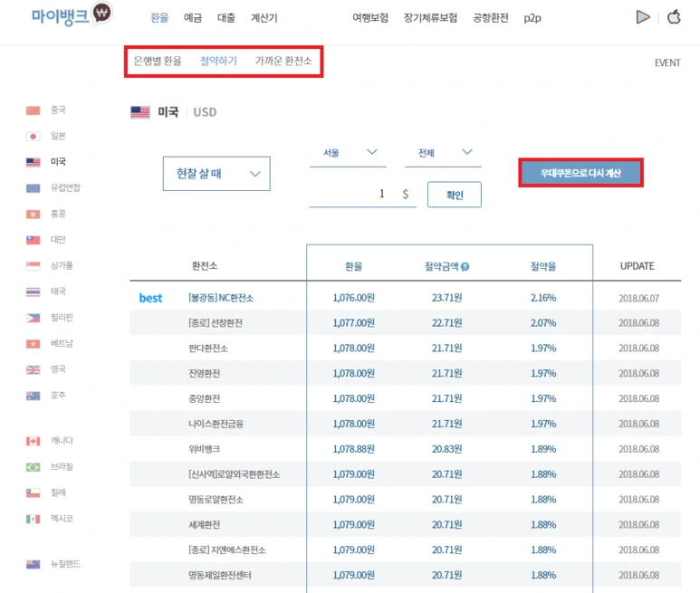700x593 pixels.
Task: Expand the 전체 district dropdown
Action: coord(444,155)
